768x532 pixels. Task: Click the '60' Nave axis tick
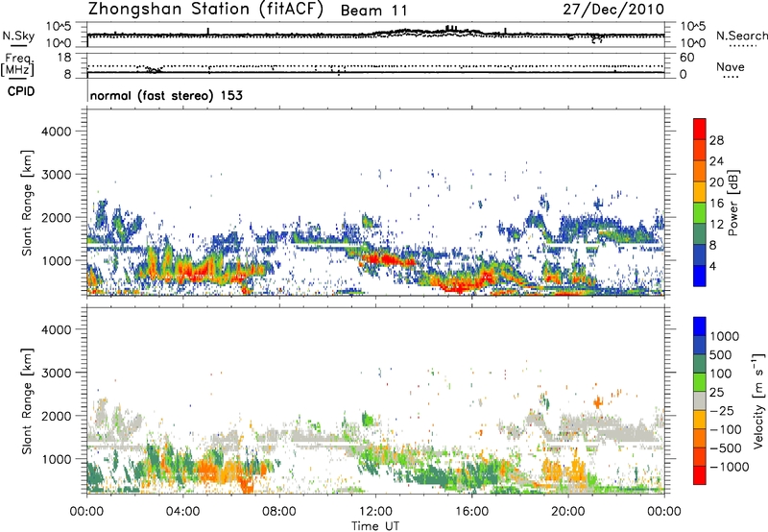pos(686,58)
